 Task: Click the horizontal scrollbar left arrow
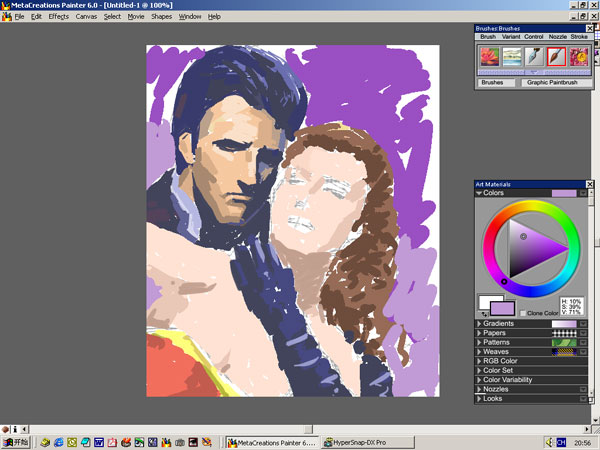(x=24, y=429)
